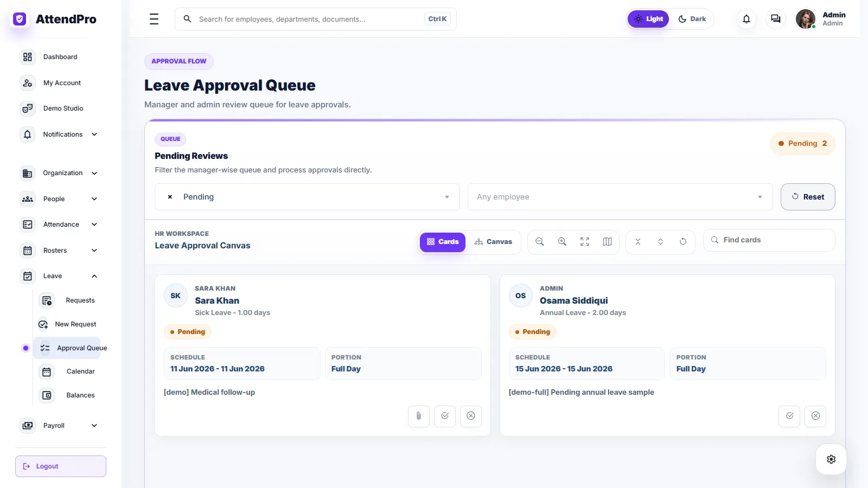Click the New Request icon
This screenshot has height=488, width=868.
pos(43,324)
